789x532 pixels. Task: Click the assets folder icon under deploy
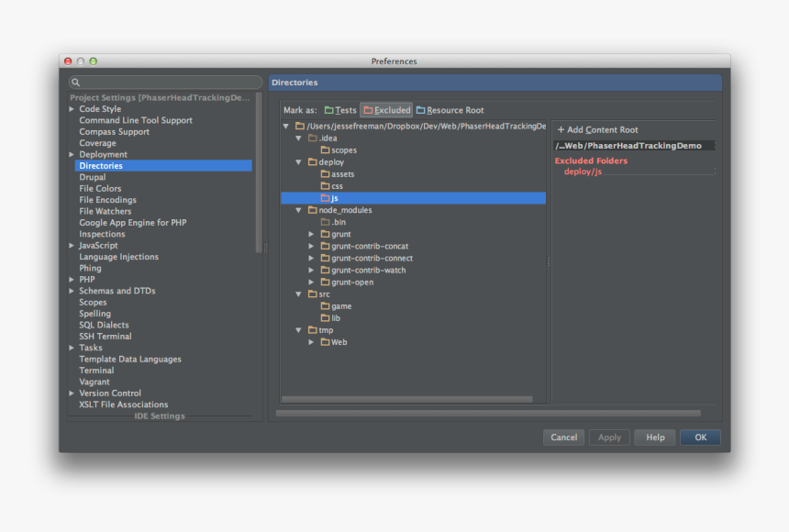326,173
